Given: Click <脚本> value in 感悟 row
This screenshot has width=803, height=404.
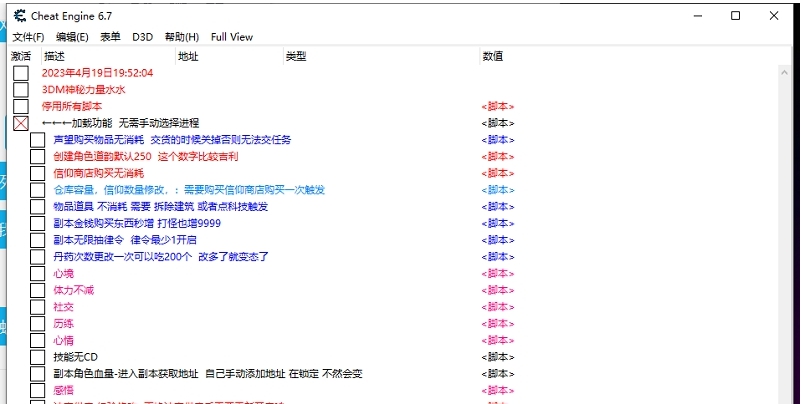Looking at the screenshot, I should [x=498, y=390].
